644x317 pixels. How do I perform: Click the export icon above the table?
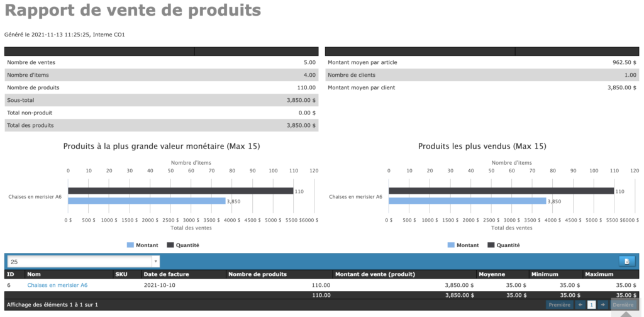click(x=626, y=261)
